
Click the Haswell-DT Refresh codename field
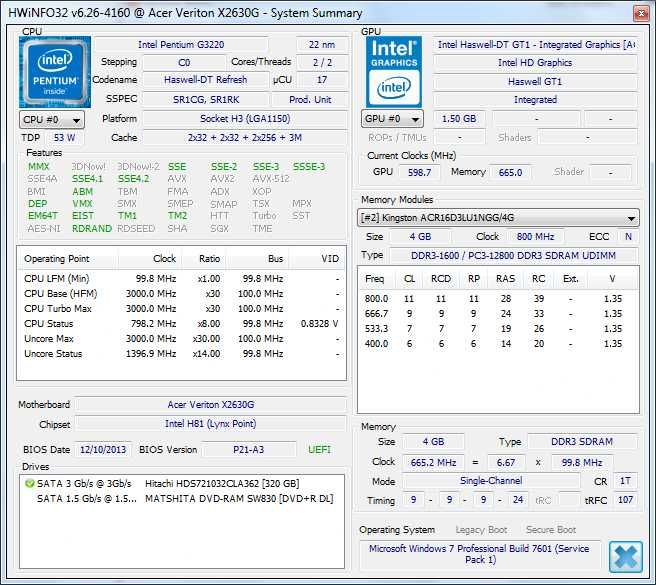pos(205,80)
